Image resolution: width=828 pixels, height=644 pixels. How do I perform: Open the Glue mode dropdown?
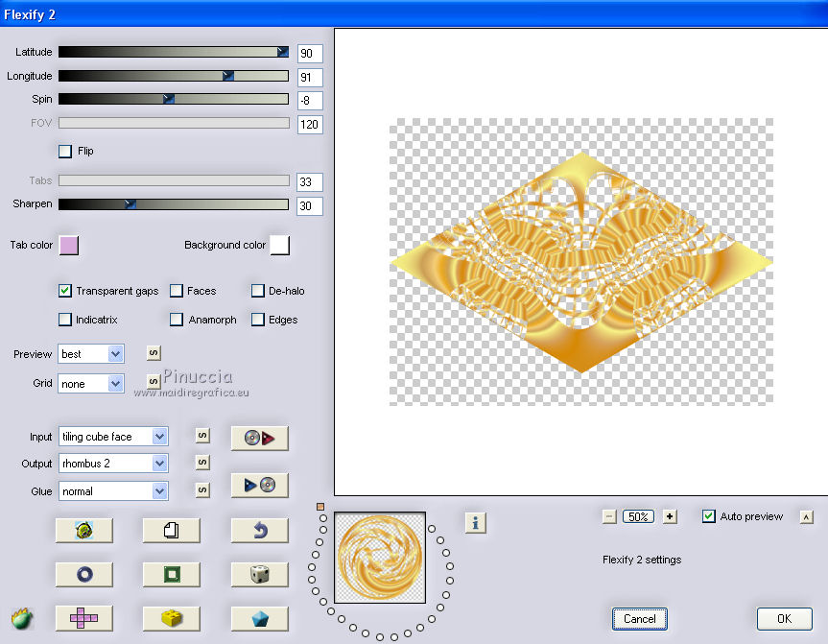[x=113, y=491]
